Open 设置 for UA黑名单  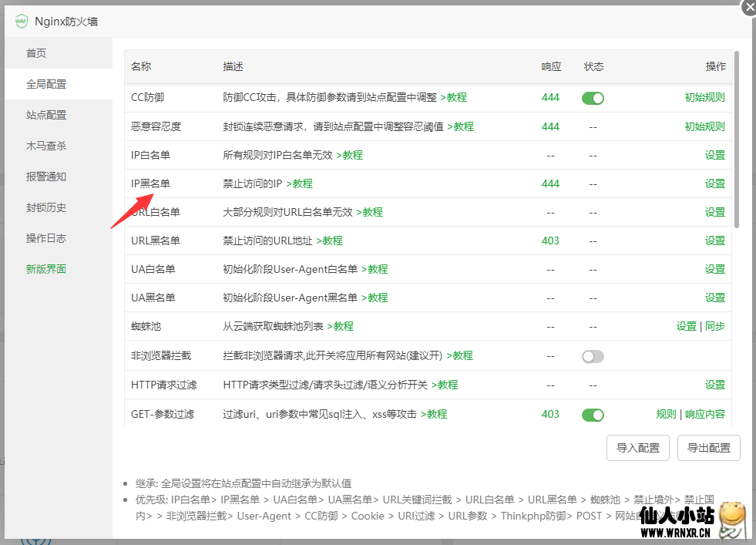coord(715,297)
